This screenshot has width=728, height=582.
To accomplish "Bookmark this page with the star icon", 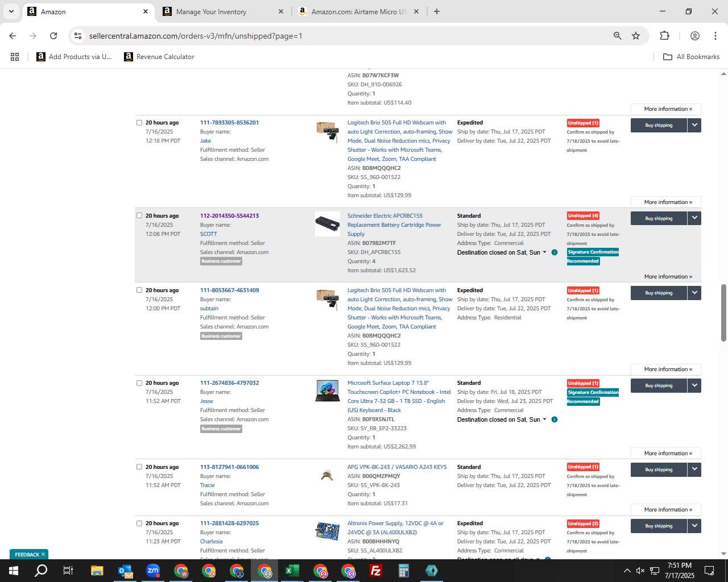I will [x=636, y=36].
